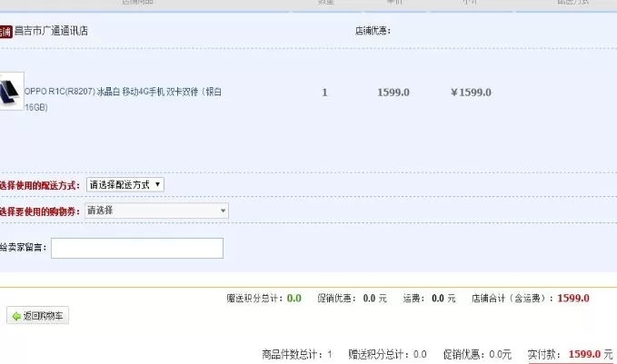This screenshot has width=617, height=364.
Task: Click the 运费 0.0 元 text
Action: pos(429,299)
